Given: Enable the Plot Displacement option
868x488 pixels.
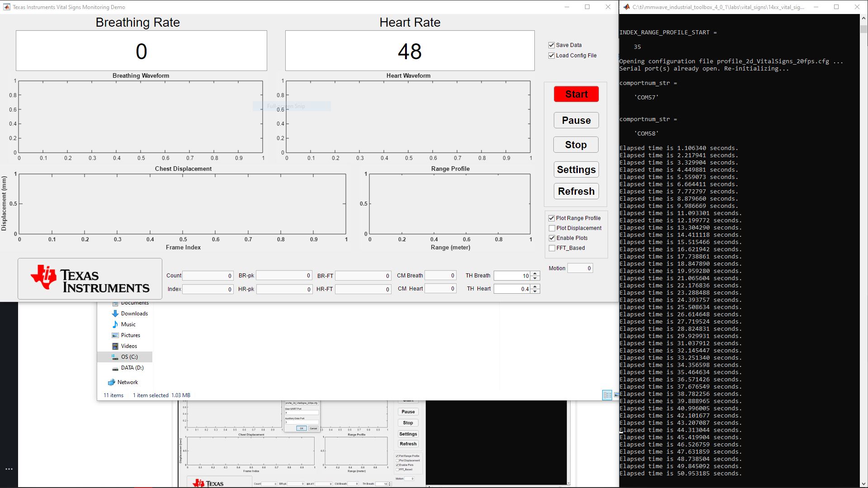Looking at the screenshot, I should tap(552, 228).
